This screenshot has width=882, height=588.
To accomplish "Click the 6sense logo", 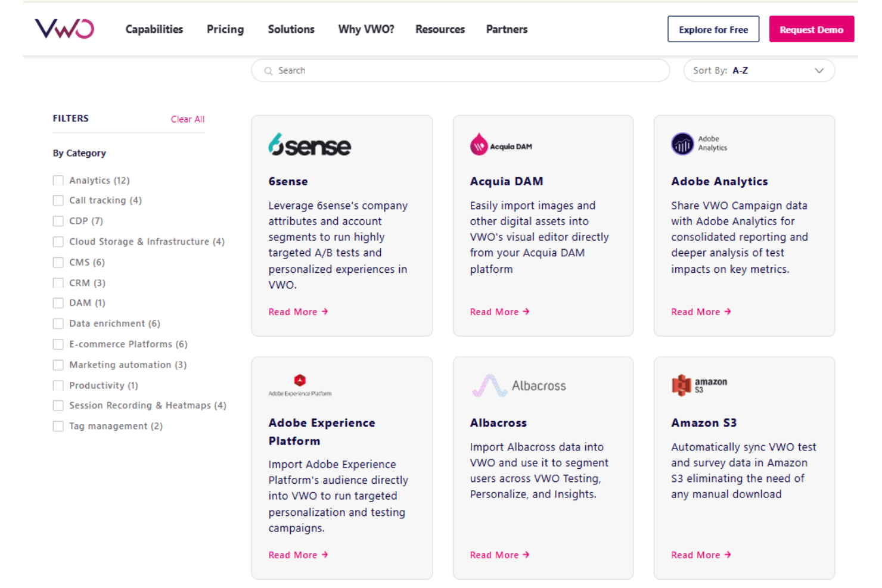I will pyautogui.click(x=309, y=145).
